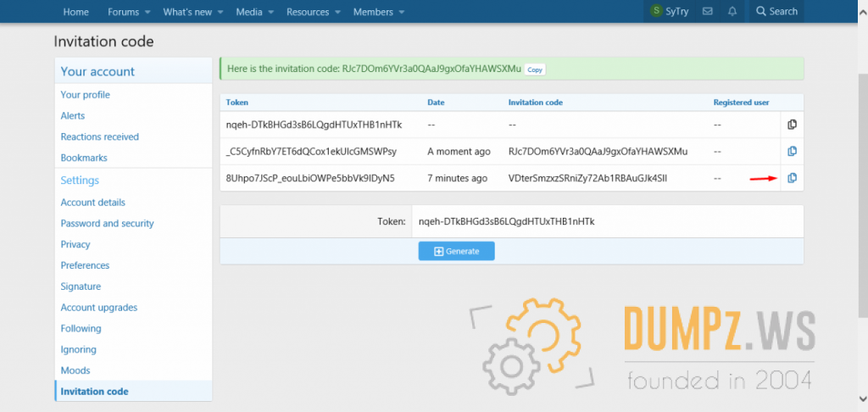Click Copy button in green notice
Image resolution: width=868 pixels, height=412 pixels.
(535, 70)
